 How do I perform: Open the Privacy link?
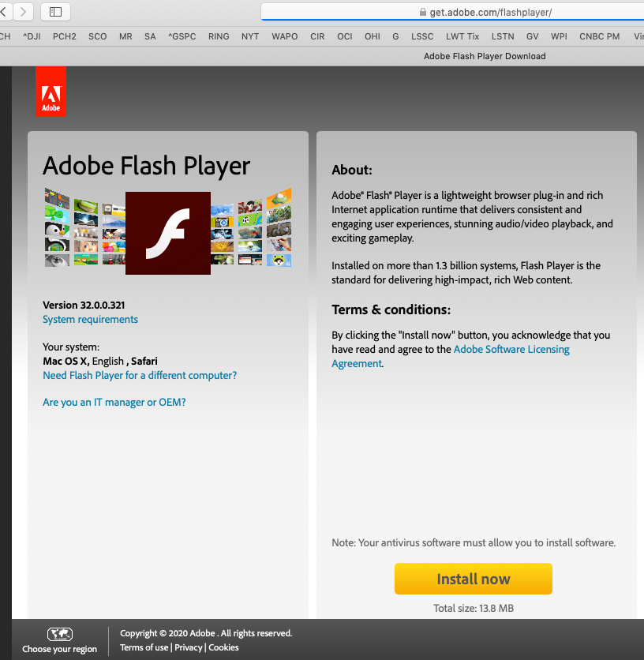pos(188,647)
